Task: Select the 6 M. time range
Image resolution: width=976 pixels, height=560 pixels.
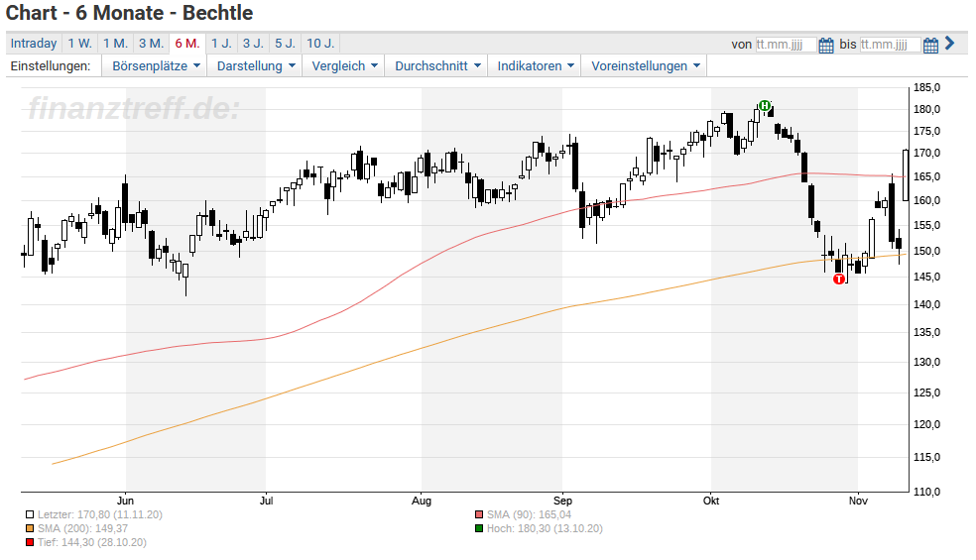Action: (187, 44)
